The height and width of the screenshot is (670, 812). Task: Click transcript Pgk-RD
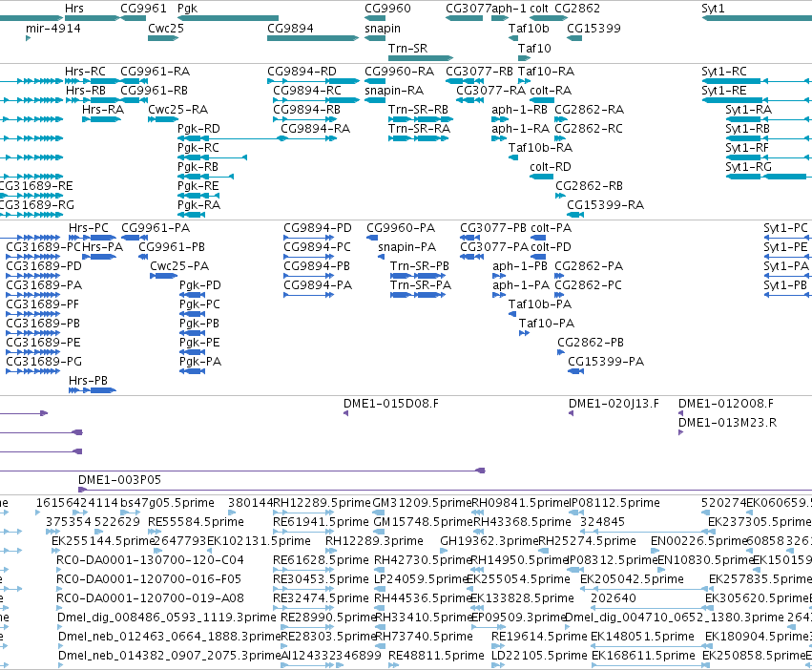tap(198, 129)
